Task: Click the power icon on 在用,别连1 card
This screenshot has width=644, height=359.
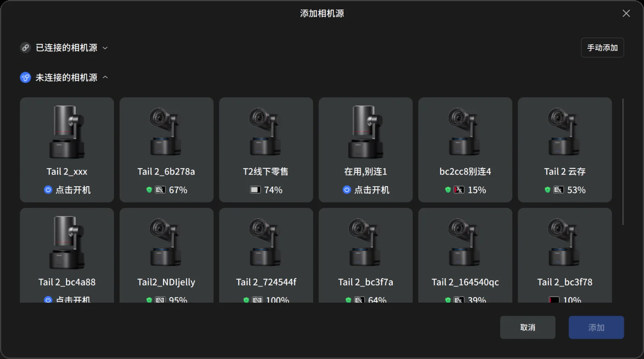Action: (347, 190)
